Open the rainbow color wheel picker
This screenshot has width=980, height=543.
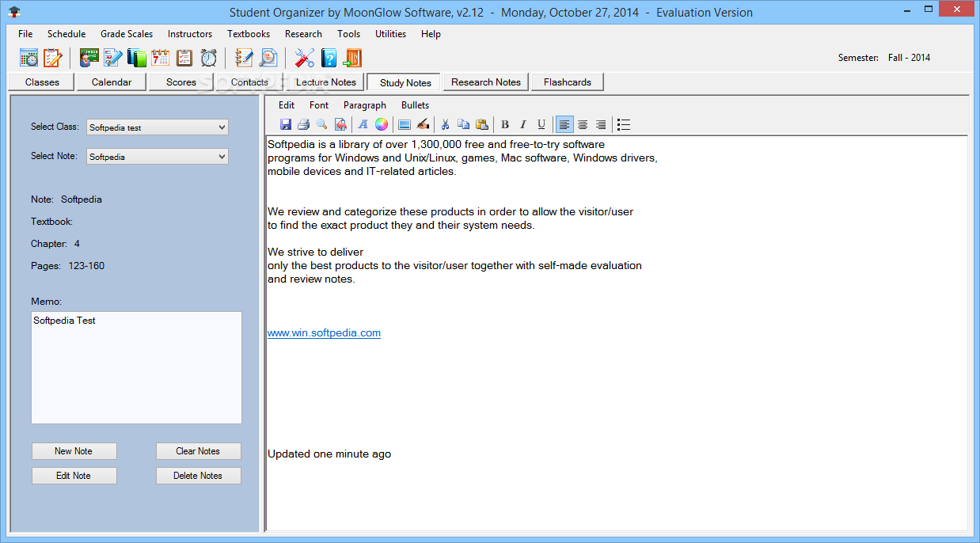[382, 124]
